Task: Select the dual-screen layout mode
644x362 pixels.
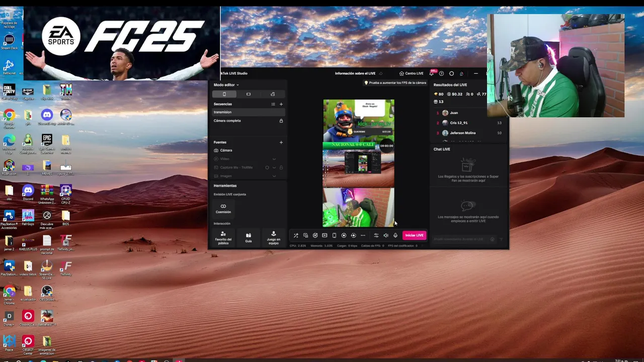Action: (273, 94)
